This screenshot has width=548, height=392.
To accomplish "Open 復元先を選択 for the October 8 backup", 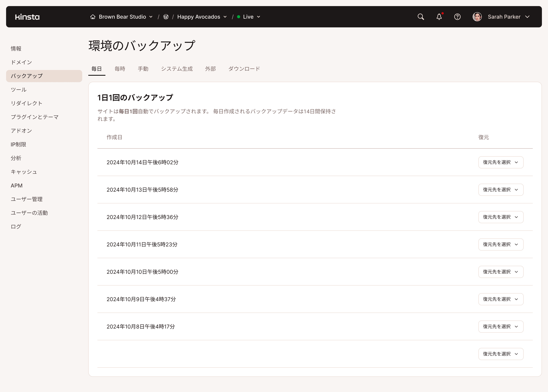I will tap(501, 326).
